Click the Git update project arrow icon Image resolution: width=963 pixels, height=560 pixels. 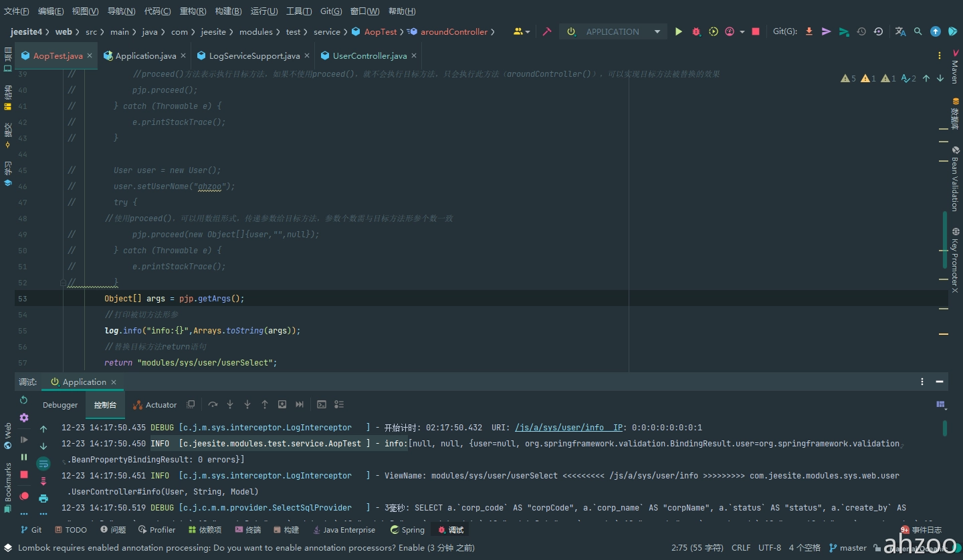[x=809, y=31]
